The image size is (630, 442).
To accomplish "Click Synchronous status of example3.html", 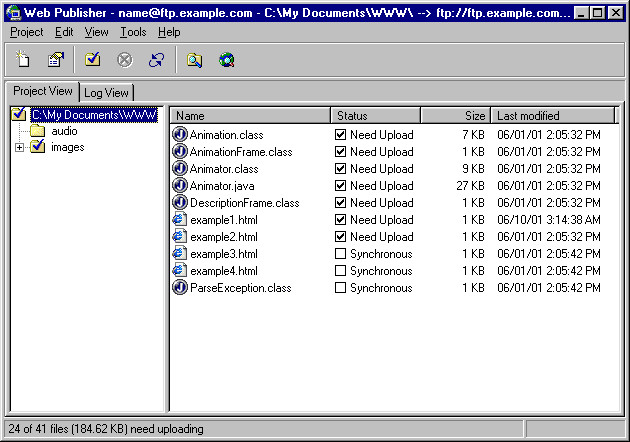I will tap(381, 254).
